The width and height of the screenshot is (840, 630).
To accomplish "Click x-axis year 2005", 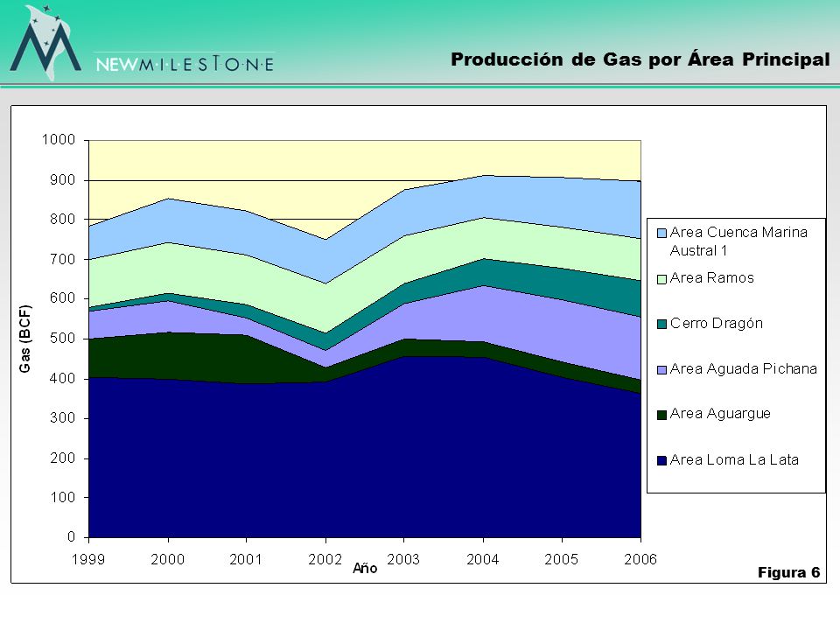I will 562,560.
